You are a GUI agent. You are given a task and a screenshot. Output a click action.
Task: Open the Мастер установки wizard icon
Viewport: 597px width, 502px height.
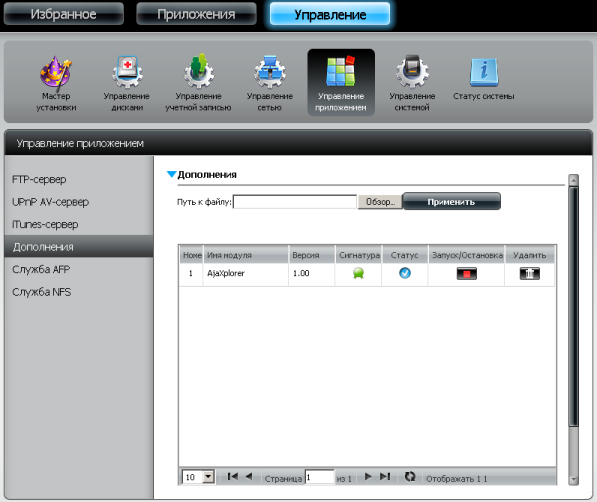[x=56, y=72]
